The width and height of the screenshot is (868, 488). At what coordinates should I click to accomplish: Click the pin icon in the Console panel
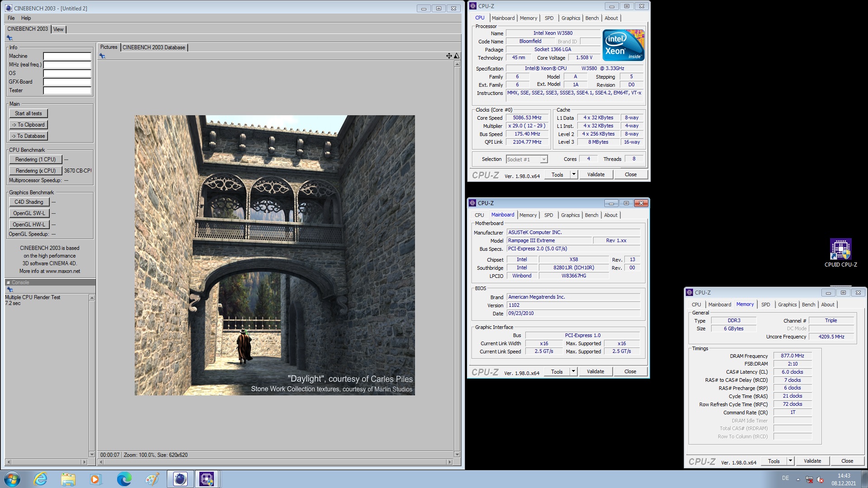coord(9,290)
